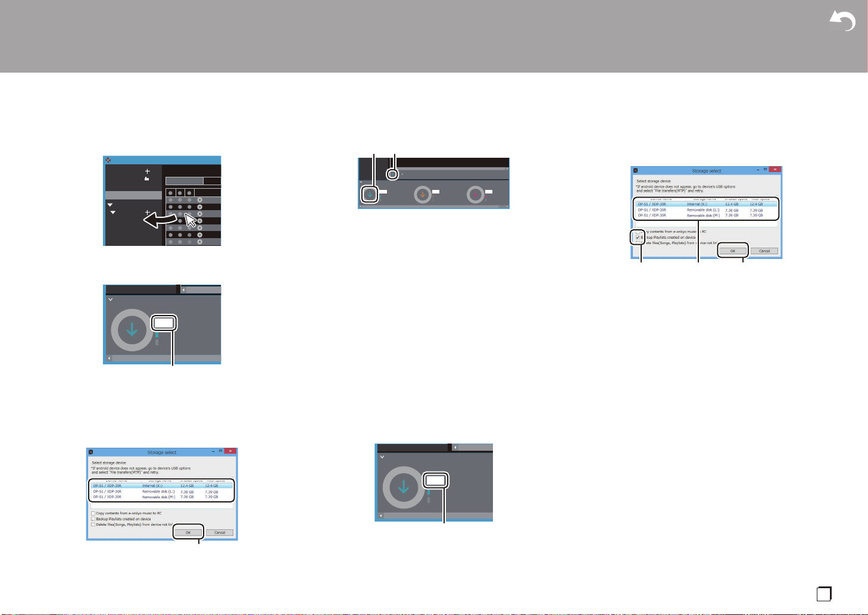Select 'Internal (K:)' row in all-unchecked dialog
Image resolution: width=868 pixels, height=615 pixels.
point(162,486)
